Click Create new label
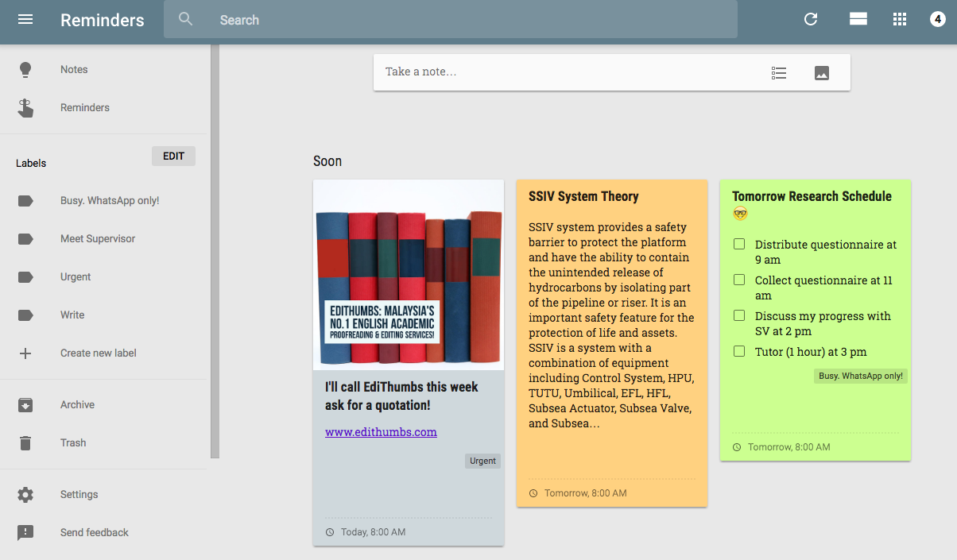Image resolution: width=957 pixels, height=560 pixels. point(98,353)
